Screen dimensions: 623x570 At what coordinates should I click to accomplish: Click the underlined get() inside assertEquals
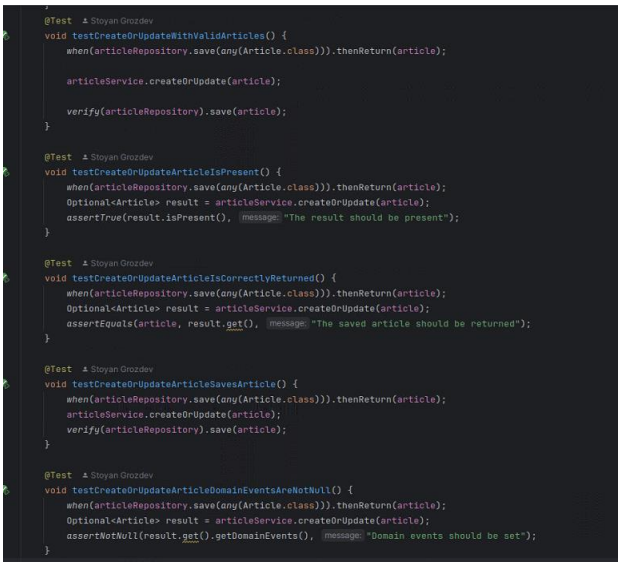(x=234, y=324)
